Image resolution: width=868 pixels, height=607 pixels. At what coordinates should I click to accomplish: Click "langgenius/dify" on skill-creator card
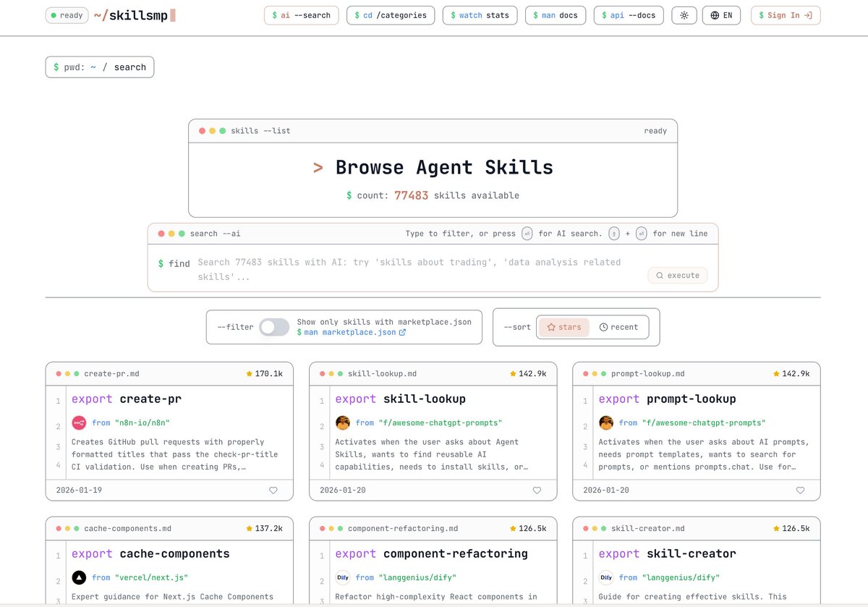680,577
